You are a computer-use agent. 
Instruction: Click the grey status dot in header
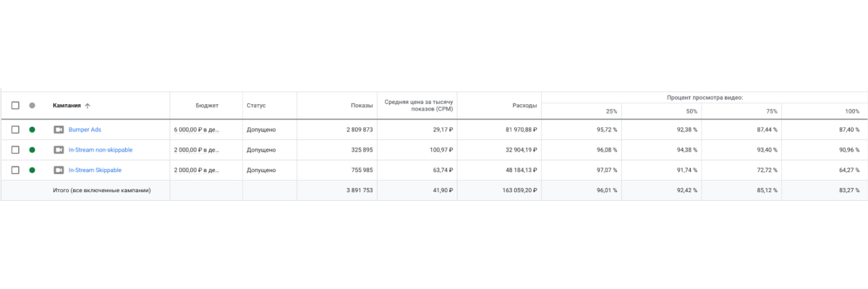click(32, 105)
